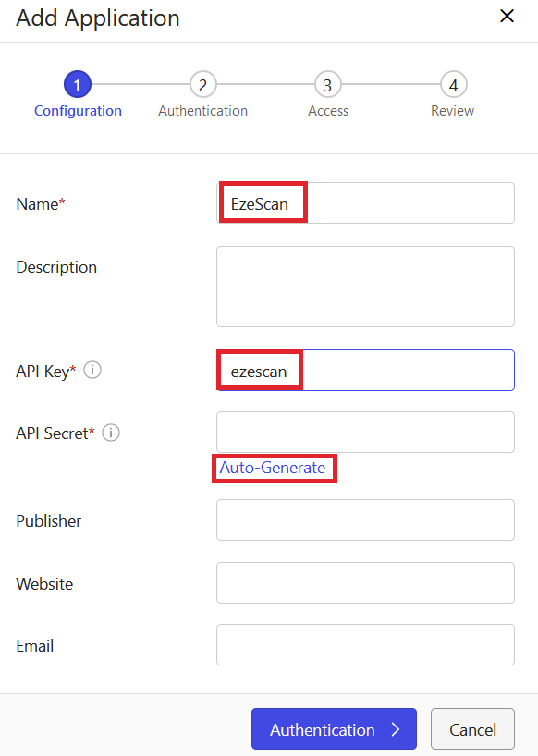
Task: Click the Publisher input field
Action: [365, 519]
